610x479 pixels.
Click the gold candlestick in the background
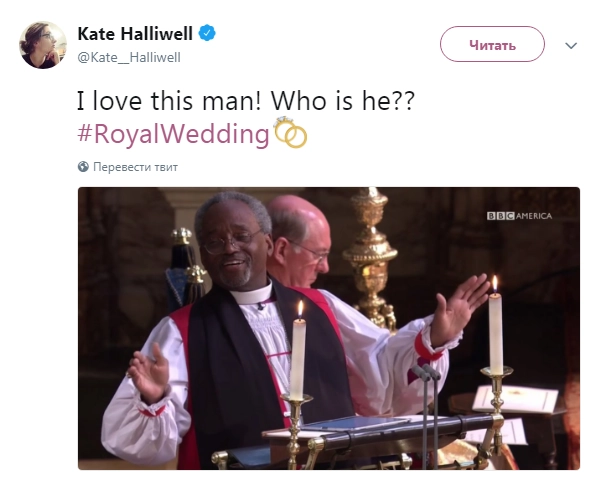372,250
